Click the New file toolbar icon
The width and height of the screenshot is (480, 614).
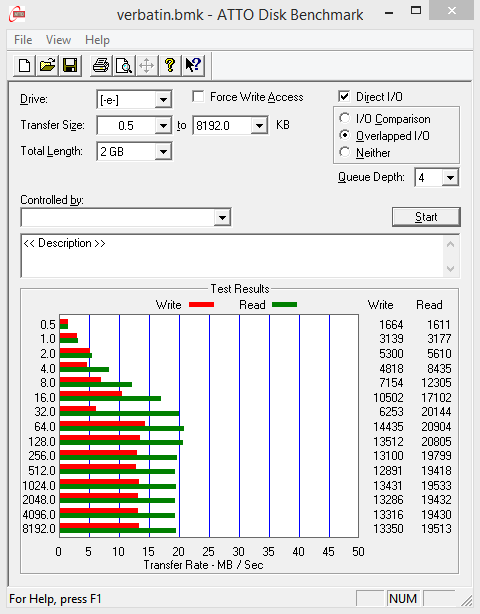pyautogui.click(x=25, y=65)
